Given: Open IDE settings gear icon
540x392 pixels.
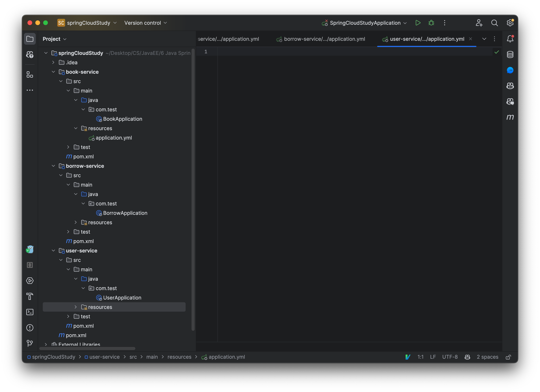Looking at the screenshot, I should coord(510,23).
